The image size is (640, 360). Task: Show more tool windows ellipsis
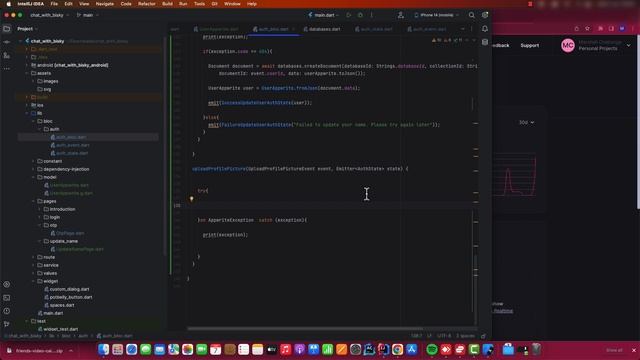7,69
